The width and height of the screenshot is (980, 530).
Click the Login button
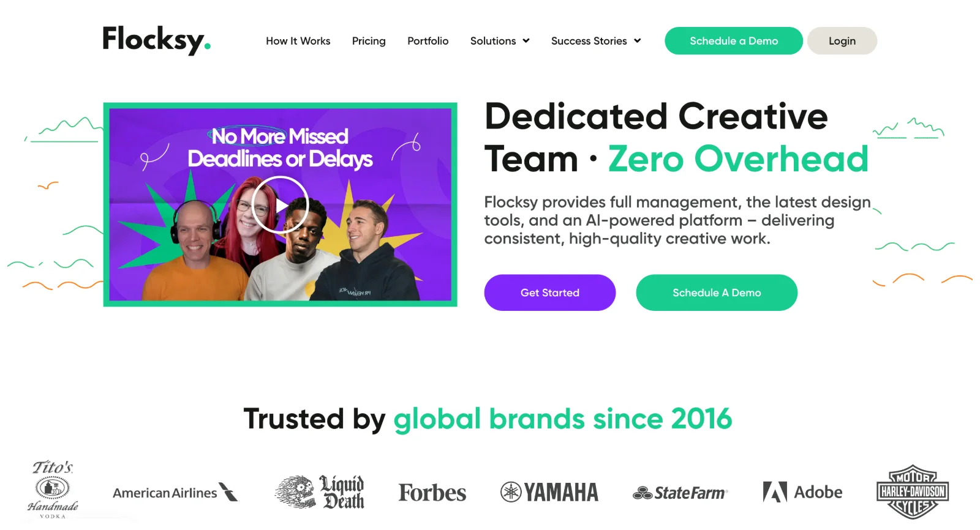842,41
